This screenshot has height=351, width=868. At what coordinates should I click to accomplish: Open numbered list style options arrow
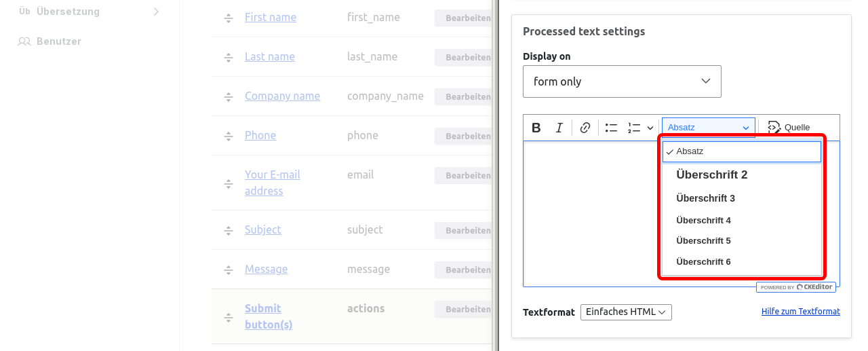click(650, 128)
